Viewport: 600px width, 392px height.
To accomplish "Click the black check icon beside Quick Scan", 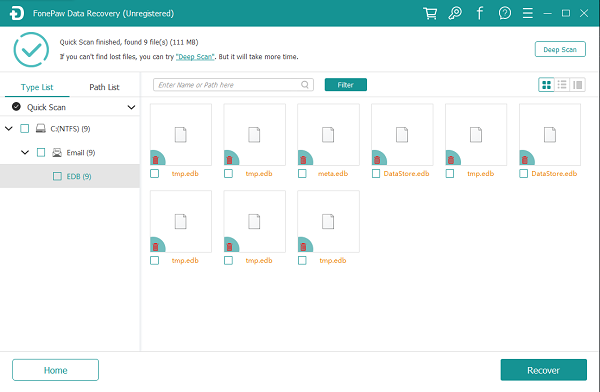I will (x=16, y=106).
